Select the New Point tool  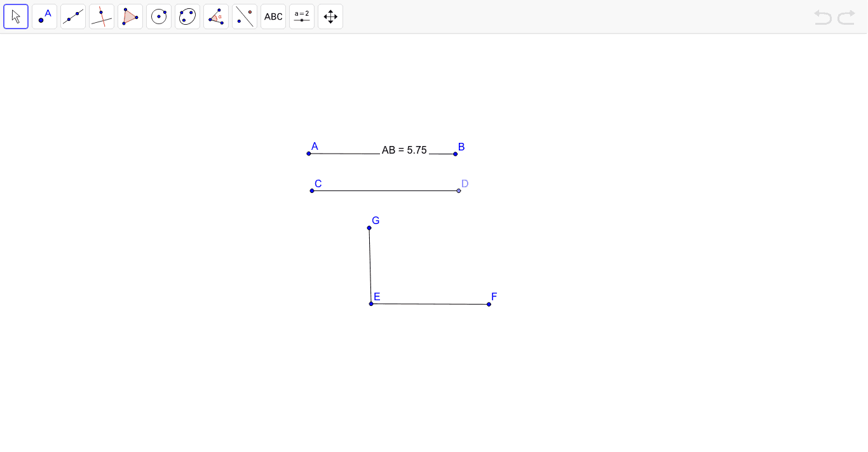point(44,16)
